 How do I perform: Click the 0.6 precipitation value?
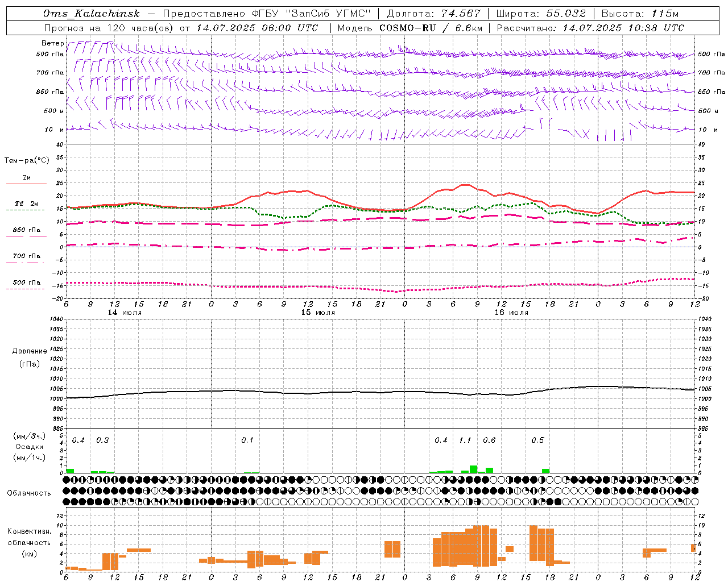pos(489,440)
